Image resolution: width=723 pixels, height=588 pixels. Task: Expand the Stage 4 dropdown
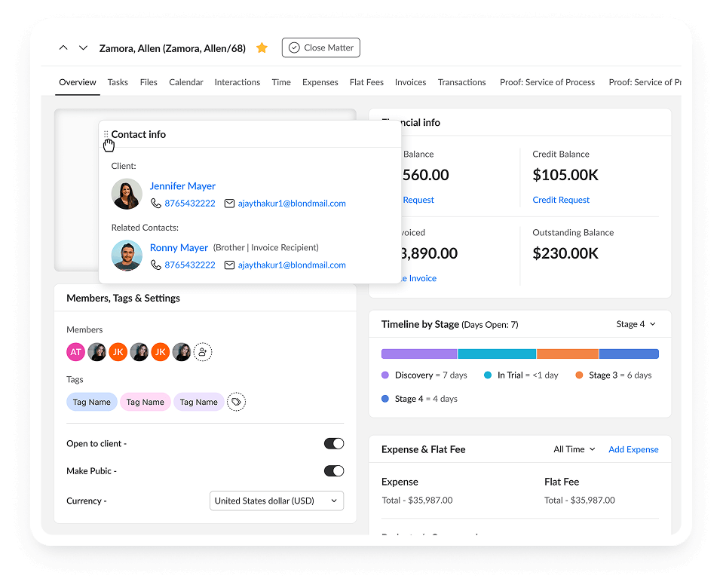coord(636,324)
